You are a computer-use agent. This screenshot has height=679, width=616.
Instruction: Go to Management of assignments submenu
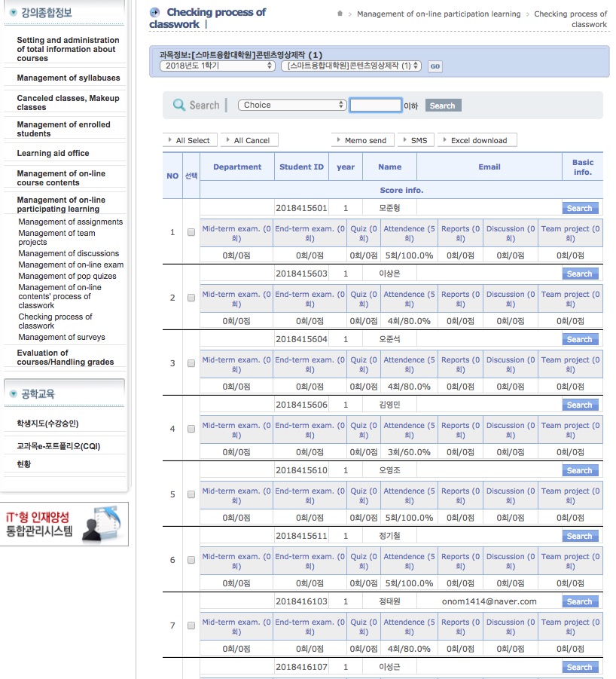pos(71,222)
